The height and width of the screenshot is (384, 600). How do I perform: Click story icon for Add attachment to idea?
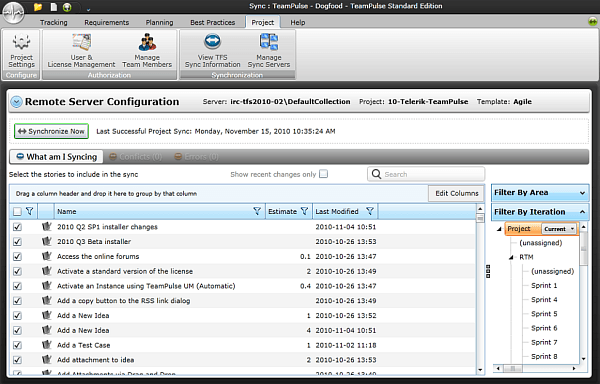[x=46, y=360]
